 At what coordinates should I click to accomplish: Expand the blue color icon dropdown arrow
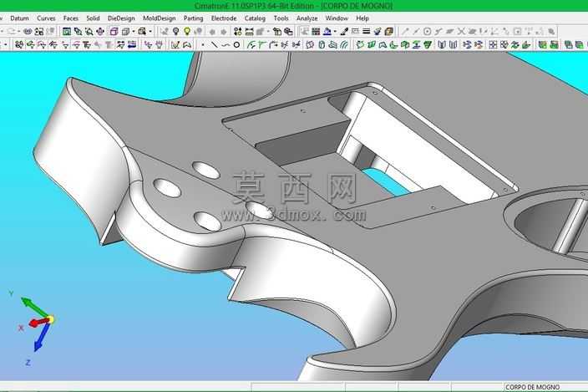click(x=335, y=32)
